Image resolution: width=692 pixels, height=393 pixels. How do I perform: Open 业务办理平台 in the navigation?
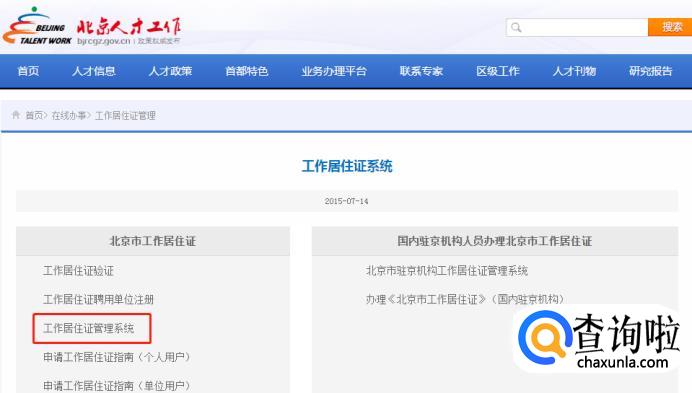(x=334, y=71)
